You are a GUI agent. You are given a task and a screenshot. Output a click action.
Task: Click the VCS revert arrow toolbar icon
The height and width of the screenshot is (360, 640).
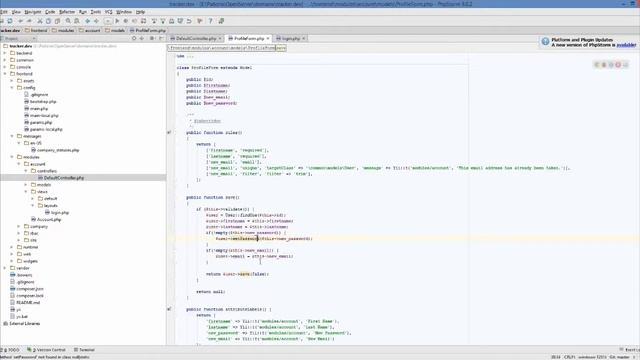click(x=189, y=21)
